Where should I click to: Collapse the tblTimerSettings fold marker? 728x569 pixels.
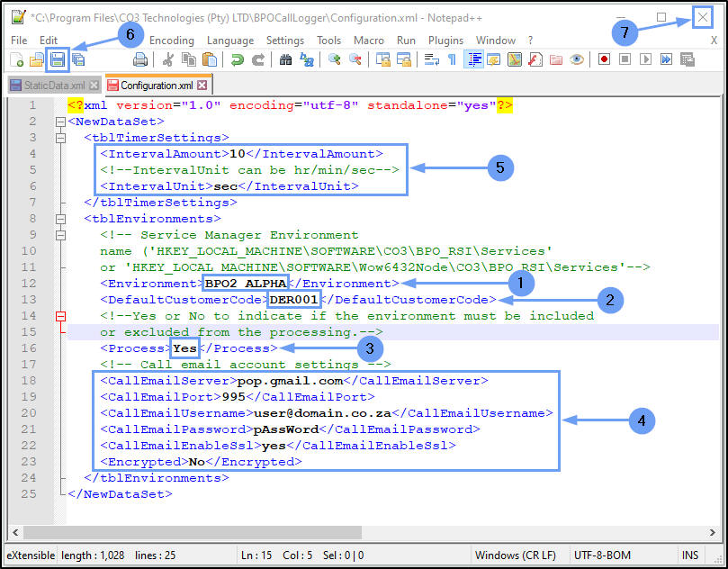pyautogui.click(x=60, y=138)
